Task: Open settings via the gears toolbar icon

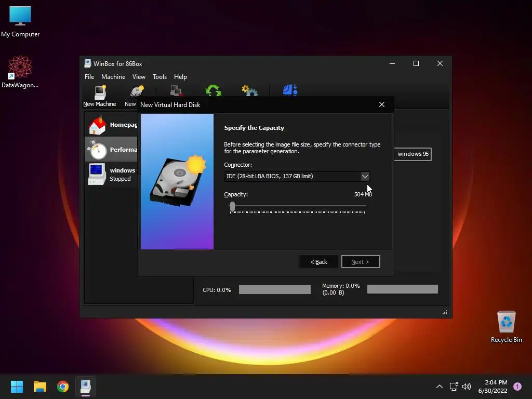Action: click(250, 90)
